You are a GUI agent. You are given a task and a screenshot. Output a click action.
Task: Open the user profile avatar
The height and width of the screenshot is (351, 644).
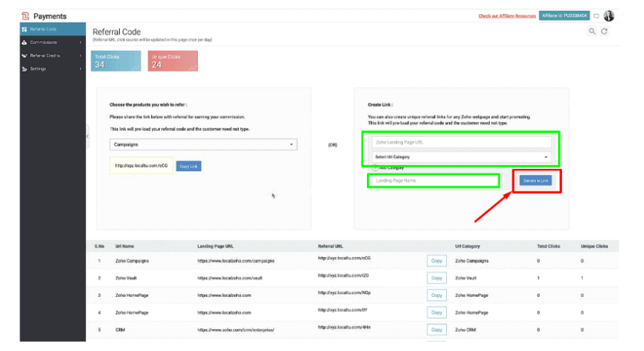(x=609, y=16)
